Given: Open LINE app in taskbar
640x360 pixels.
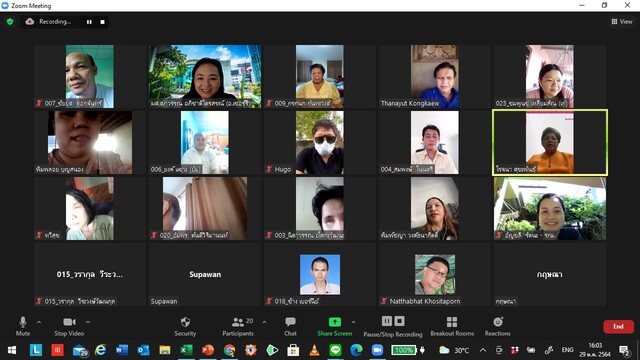Looking at the screenshot, I should point(335,350).
